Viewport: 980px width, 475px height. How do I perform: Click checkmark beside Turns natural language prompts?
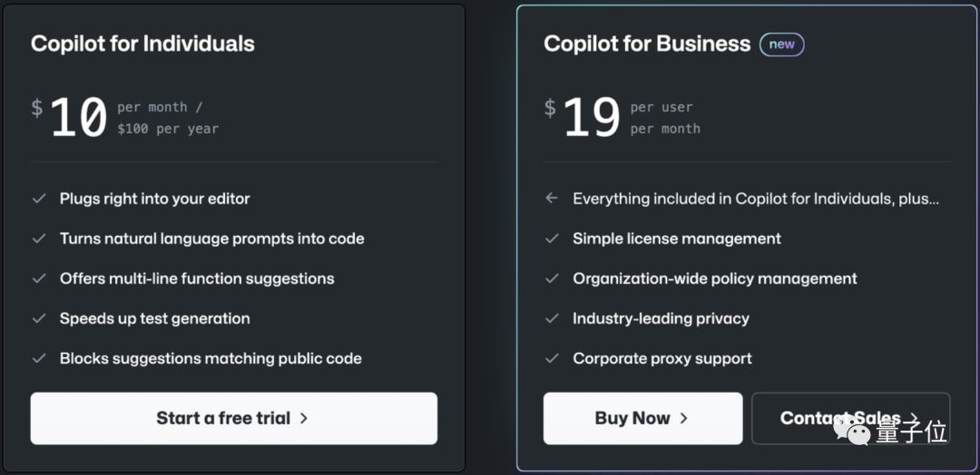coord(39,238)
